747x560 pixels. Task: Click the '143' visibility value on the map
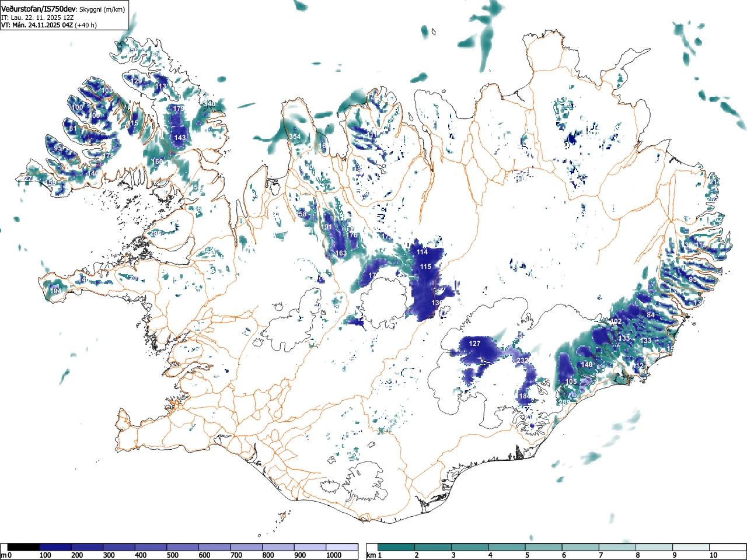(x=180, y=138)
